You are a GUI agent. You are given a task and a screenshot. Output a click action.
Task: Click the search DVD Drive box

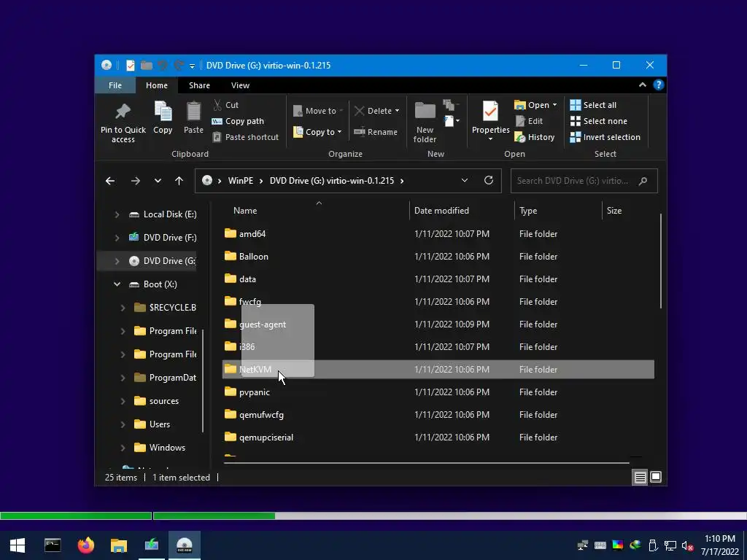(x=584, y=181)
